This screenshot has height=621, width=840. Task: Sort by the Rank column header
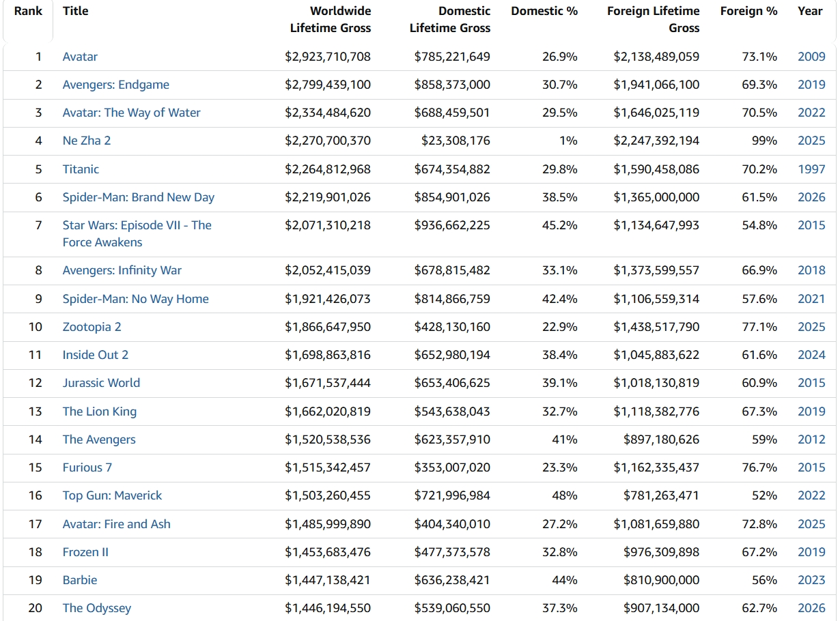click(28, 11)
